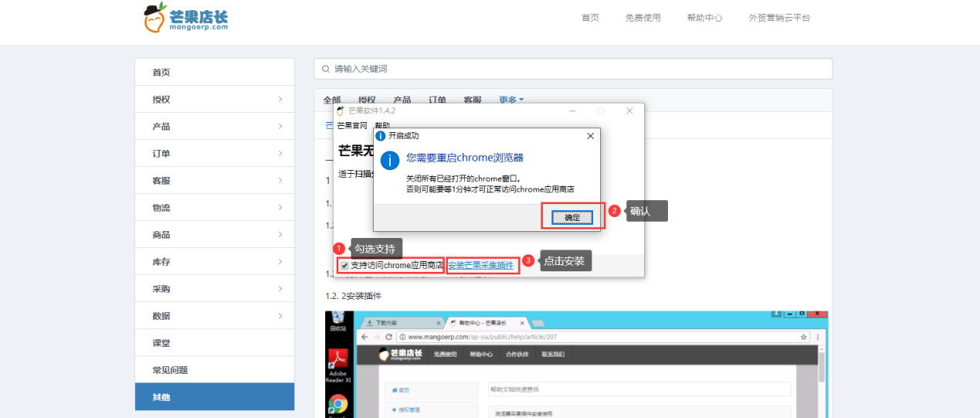Image resolution: width=980 pixels, height=418 pixels.
Task: Switch to the 全部 tab
Action: click(x=332, y=100)
